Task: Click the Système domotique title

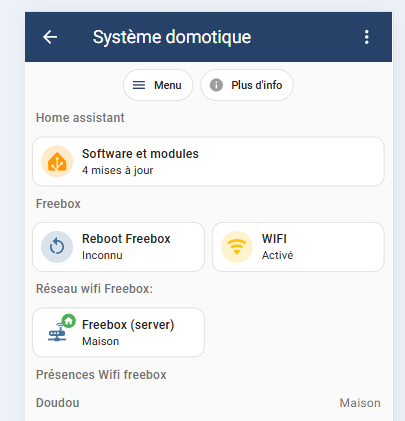Action: [x=172, y=37]
